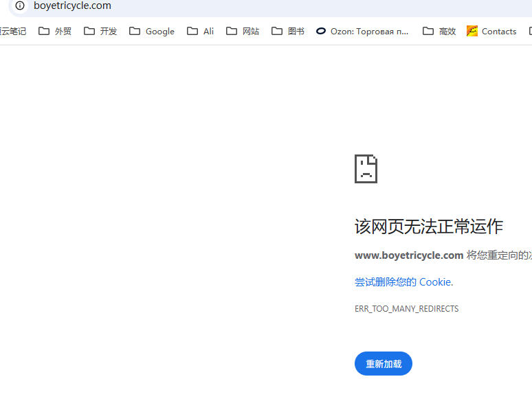
Task: Open the 高效 bookmark folder
Action: pyautogui.click(x=439, y=31)
